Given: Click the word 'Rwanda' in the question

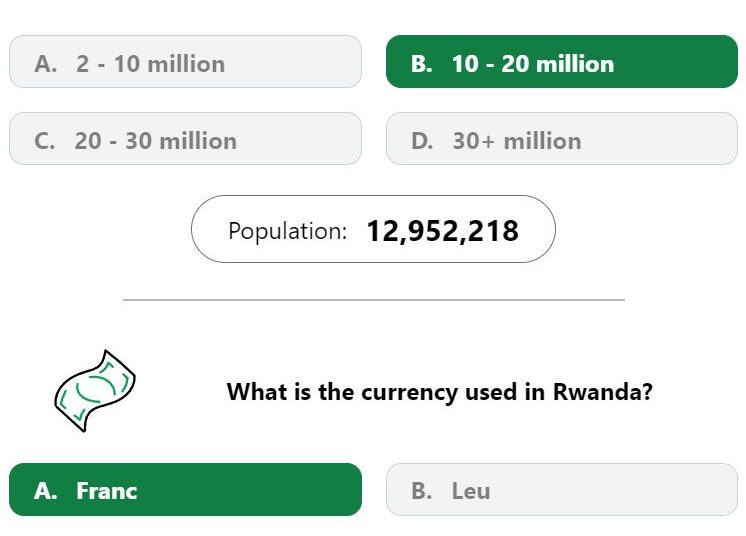Looking at the screenshot, I should coord(602,392).
